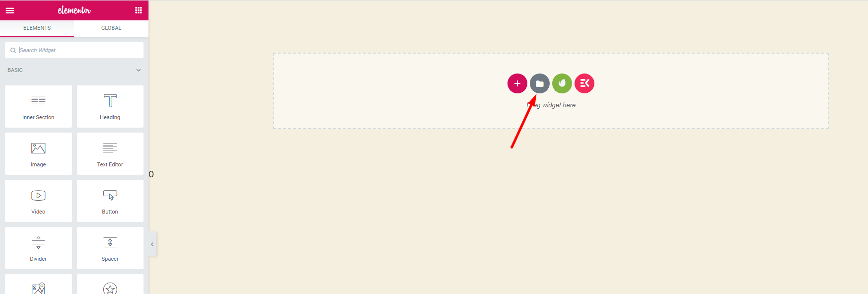Choose the Image widget
The height and width of the screenshot is (294, 868).
pos(38,153)
